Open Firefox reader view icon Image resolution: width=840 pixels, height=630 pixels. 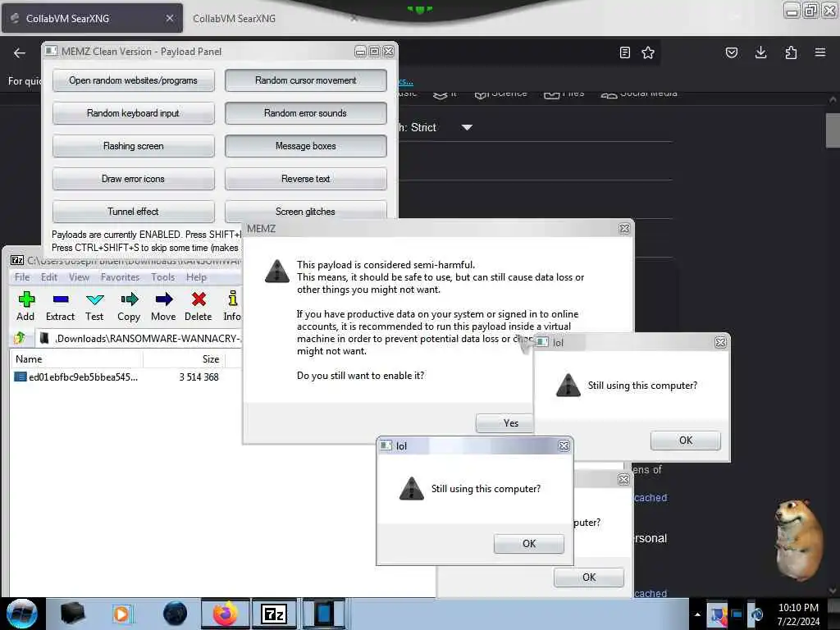point(624,52)
